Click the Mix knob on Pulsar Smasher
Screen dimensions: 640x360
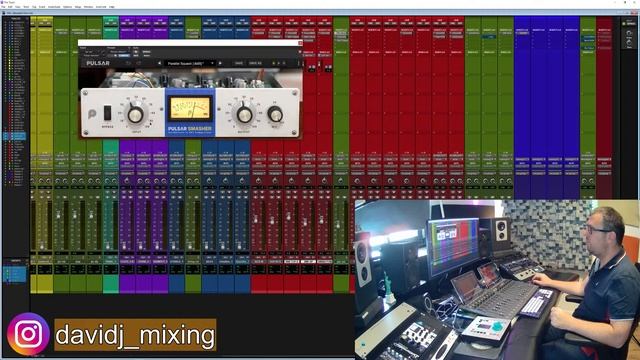(x=275, y=114)
